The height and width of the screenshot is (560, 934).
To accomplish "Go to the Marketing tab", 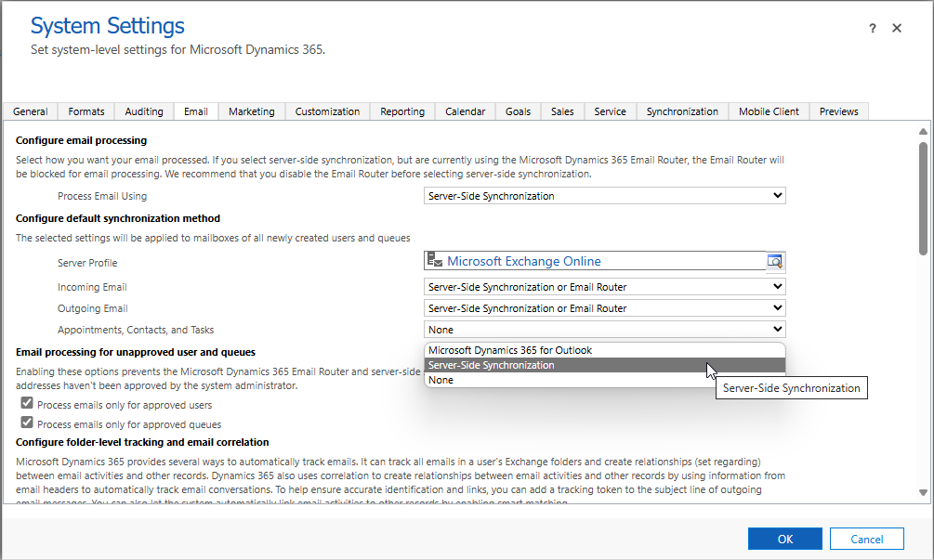I will (252, 111).
